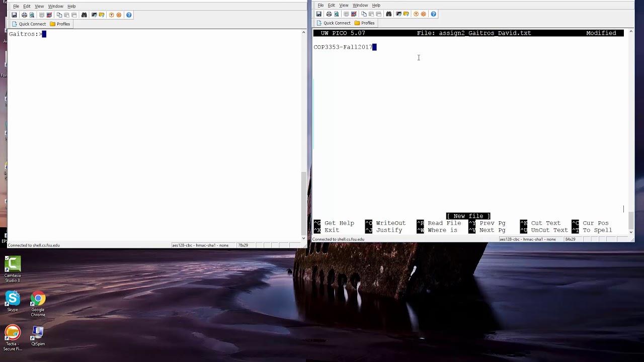Image resolution: width=644 pixels, height=362 pixels.
Task: Click the Where is command label
Action: 442,230
